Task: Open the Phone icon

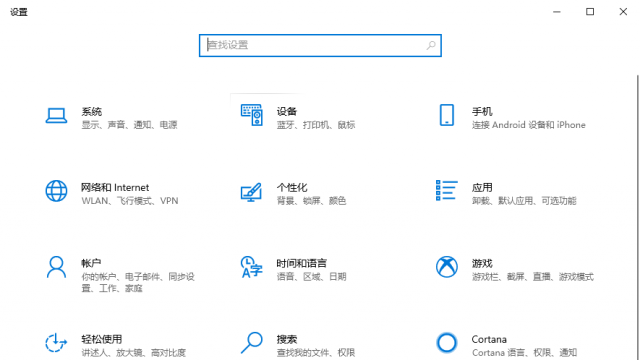Action: coord(447,115)
